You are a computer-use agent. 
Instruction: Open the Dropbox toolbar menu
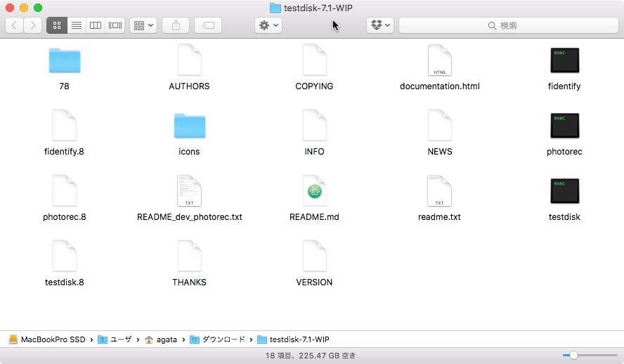[380, 25]
